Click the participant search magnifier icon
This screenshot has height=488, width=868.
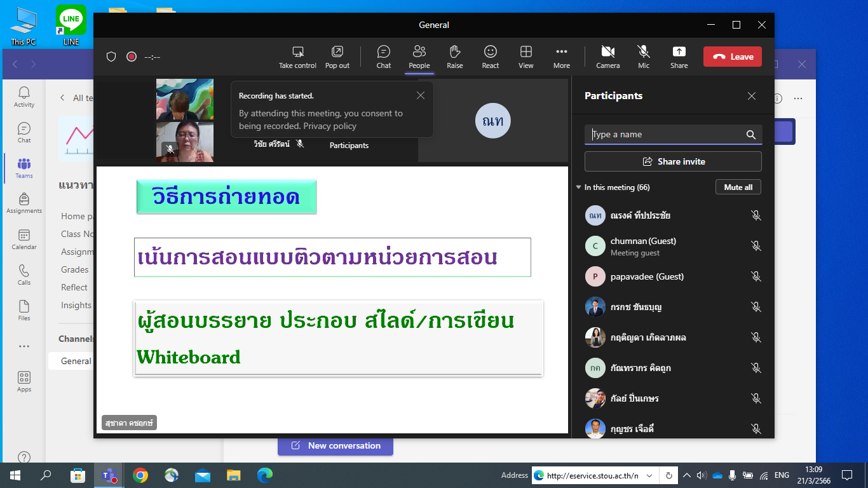click(751, 135)
